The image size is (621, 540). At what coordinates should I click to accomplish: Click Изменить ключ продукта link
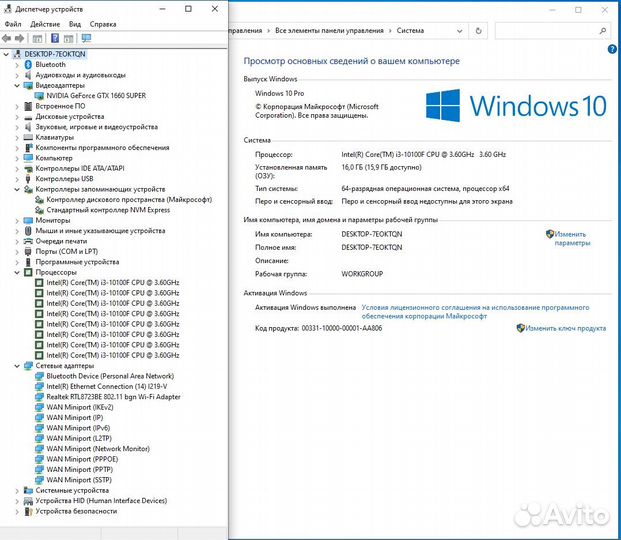(x=566, y=328)
